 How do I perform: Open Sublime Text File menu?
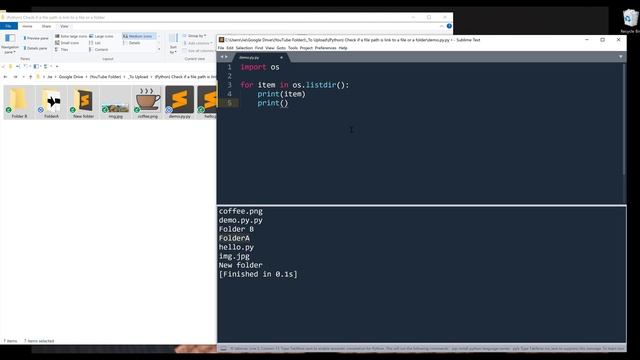(x=221, y=48)
